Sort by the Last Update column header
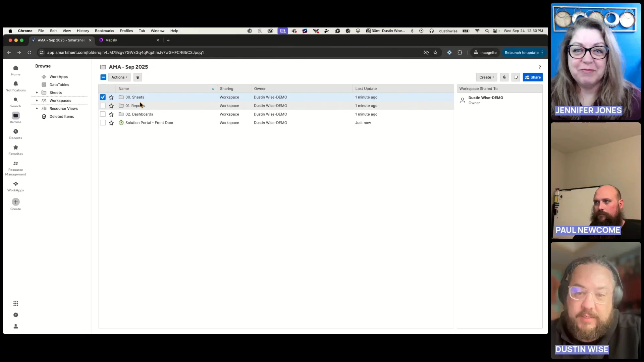 [x=366, y=89]
